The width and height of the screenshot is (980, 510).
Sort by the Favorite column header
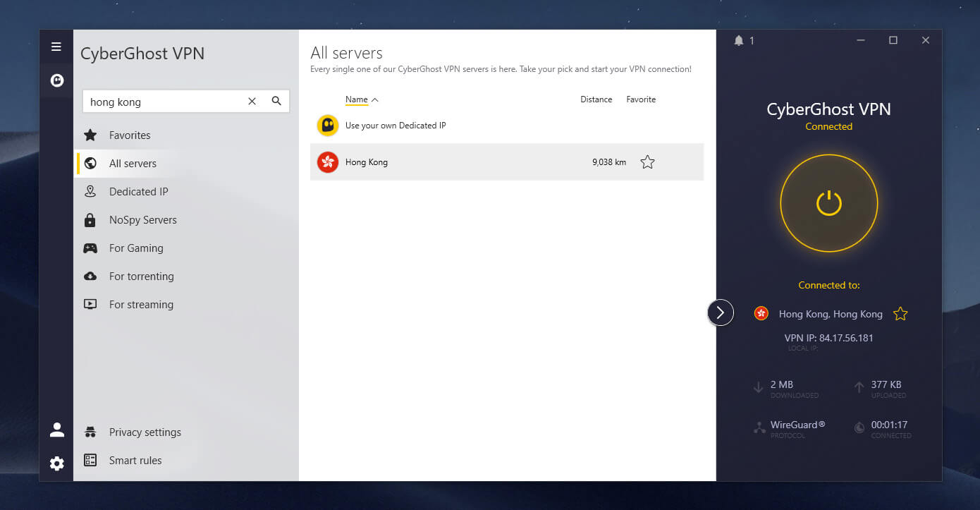[641, 99]
